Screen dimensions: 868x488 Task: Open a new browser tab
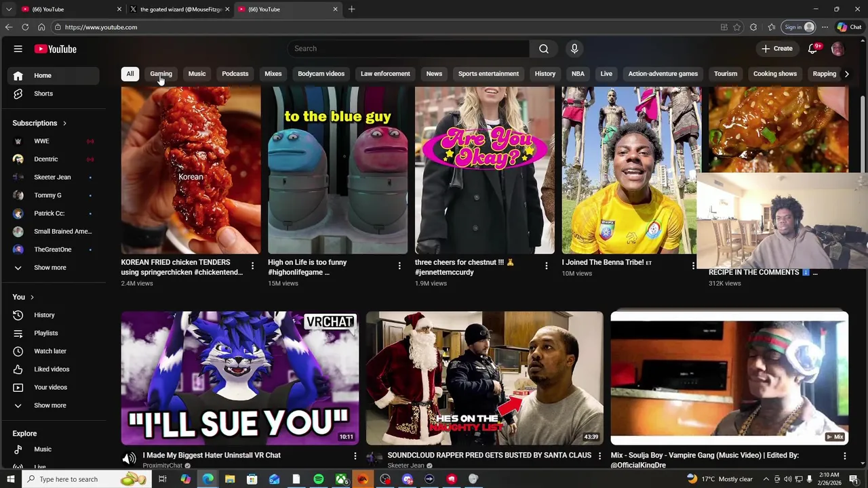tap(351, 9)
